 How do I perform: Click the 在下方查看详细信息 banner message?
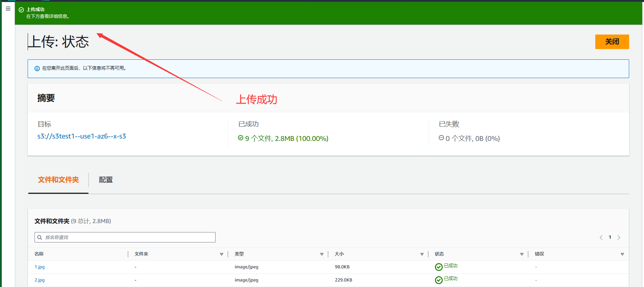48,16
